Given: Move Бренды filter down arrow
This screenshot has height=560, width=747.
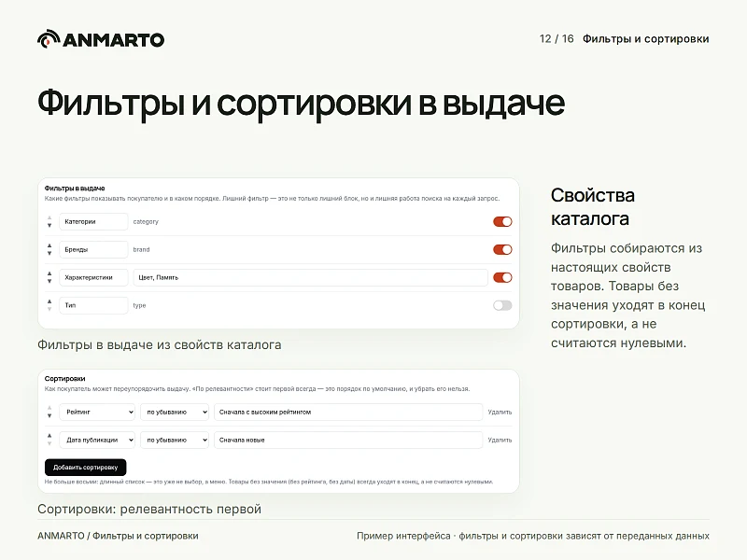Looking at the screenshot, I should click(x=49, y=253).
